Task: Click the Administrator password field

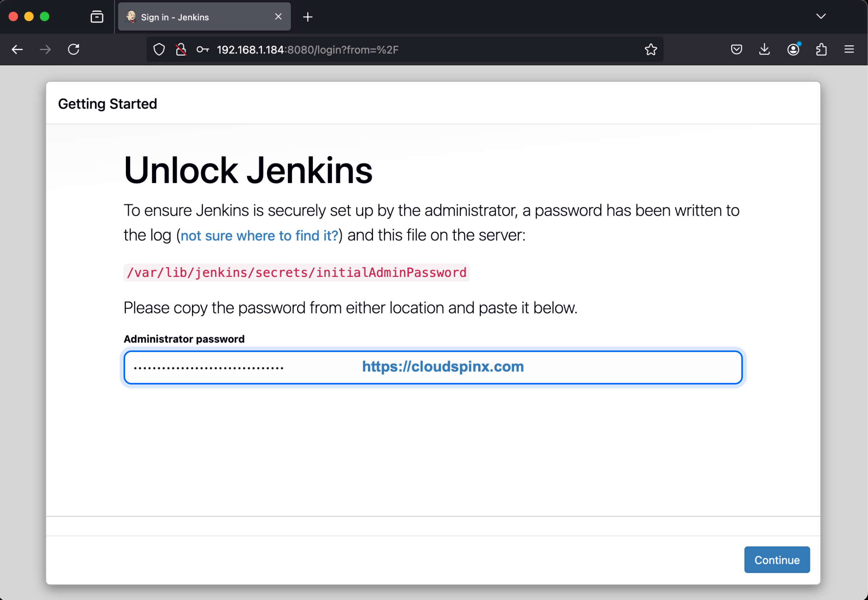Action: coord(254,367)
